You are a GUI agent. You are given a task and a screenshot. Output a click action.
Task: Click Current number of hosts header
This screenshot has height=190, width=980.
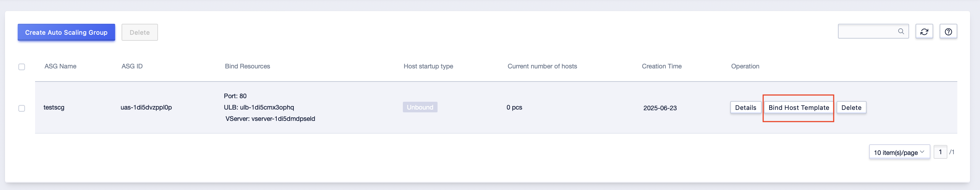point(542,66)
